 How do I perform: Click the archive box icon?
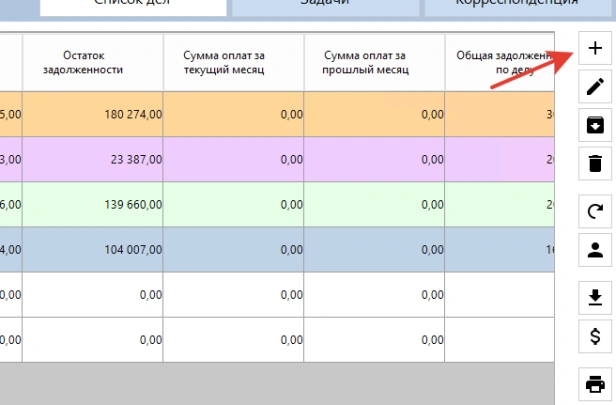point(595,125)
